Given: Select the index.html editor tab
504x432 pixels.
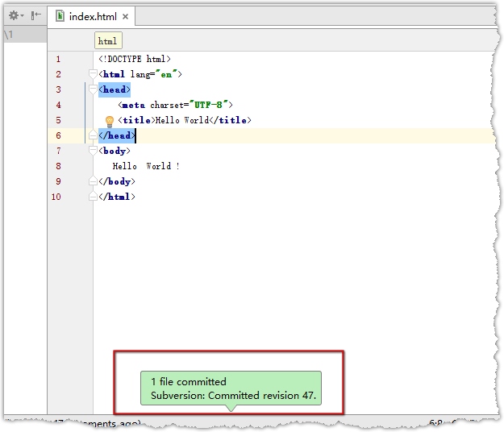Looking at the screenshot, I should point(93,16).
